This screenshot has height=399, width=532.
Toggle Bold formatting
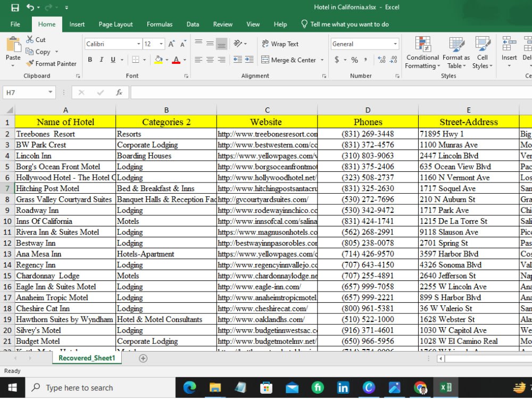pyautogui.click(x=90, y=60)
